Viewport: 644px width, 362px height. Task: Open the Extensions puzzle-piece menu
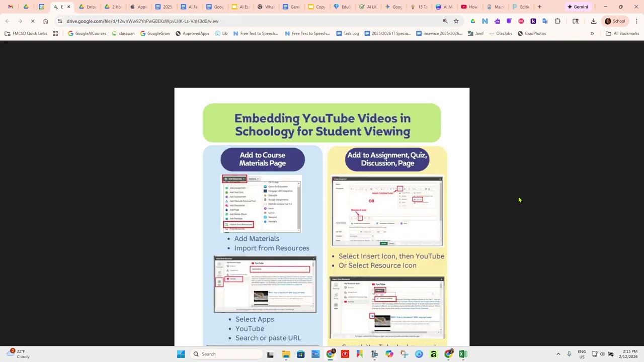tap(557, 21)
